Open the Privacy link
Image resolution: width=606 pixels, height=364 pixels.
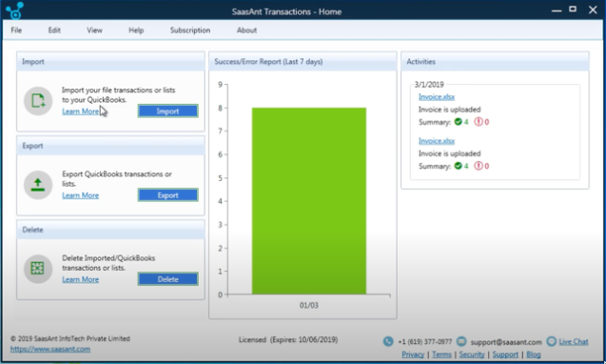click(x=413, y=354)
